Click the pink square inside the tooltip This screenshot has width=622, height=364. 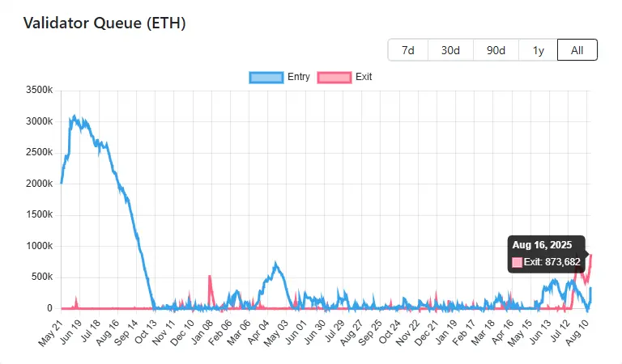pyautogui.click(x=518, y=262)
